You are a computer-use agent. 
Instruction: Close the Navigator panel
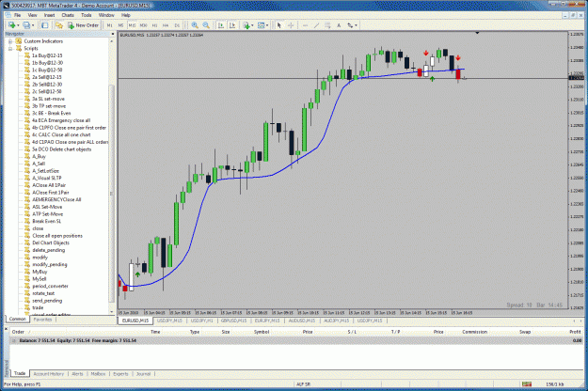[113, 34]
